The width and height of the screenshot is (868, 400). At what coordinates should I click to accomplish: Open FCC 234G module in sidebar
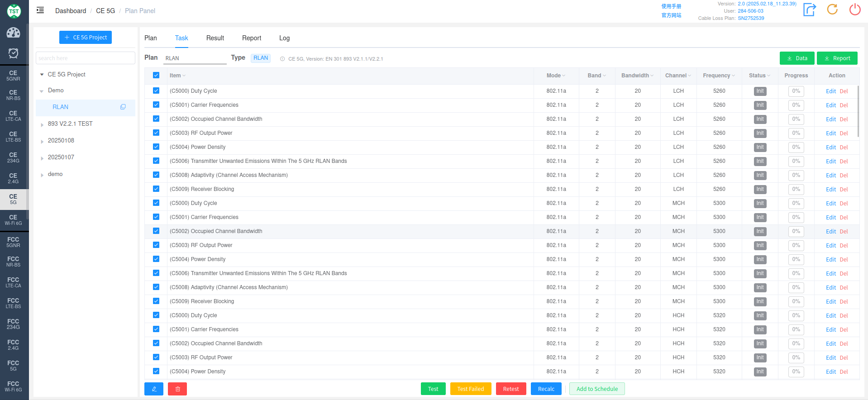click(14, 324)
